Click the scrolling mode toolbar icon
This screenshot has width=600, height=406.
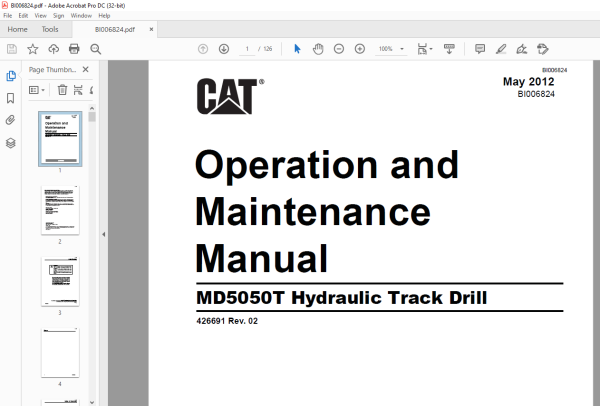pos(449,49)
